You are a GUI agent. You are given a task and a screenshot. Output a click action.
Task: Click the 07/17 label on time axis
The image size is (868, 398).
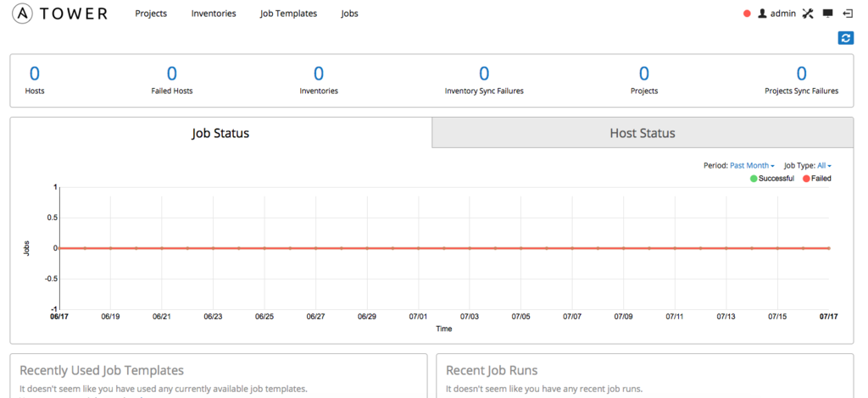click(828, 317)
